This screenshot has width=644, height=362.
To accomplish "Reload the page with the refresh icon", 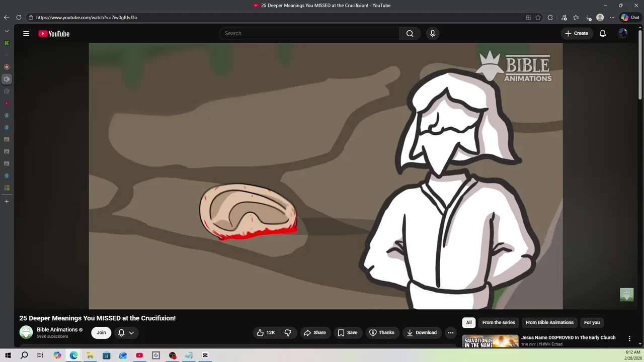I will click(x=19, y=18).
